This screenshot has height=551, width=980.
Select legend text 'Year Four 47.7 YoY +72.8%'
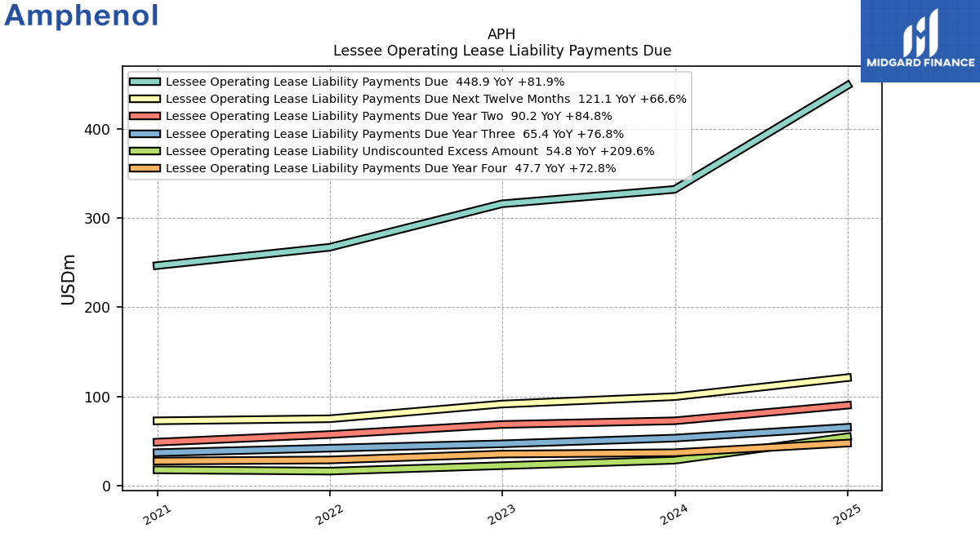click(534, 168)
